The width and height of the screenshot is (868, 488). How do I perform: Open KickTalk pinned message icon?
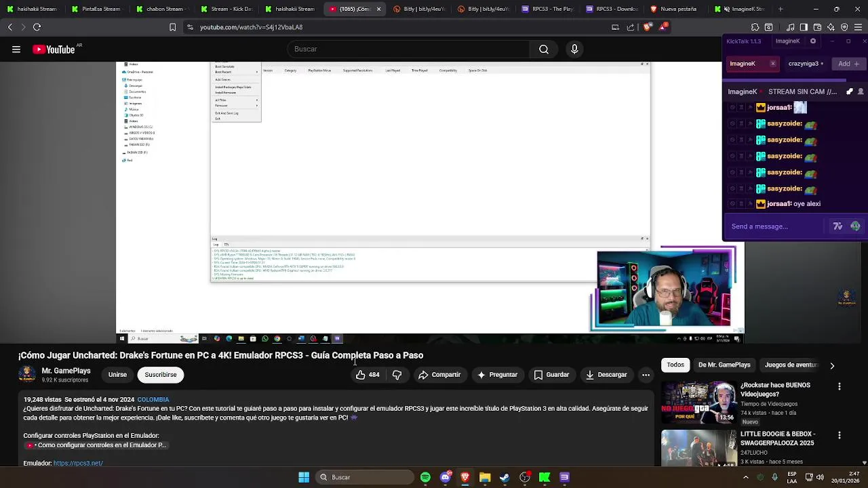tap(849, 91)
